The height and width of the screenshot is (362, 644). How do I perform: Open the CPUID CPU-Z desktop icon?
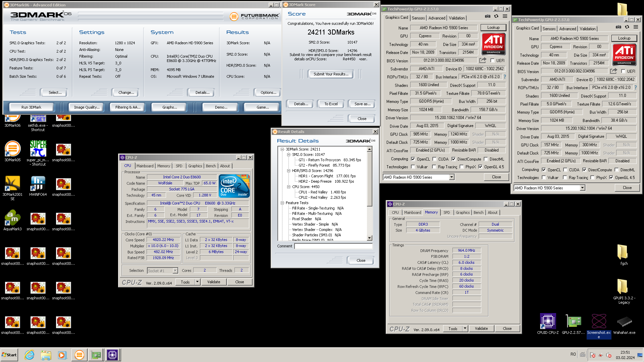click(x=548, y=324)
